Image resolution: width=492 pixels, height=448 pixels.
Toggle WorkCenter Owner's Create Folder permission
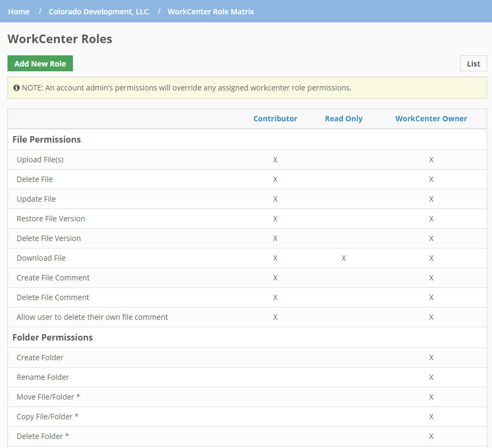click(x=431, y=357)
